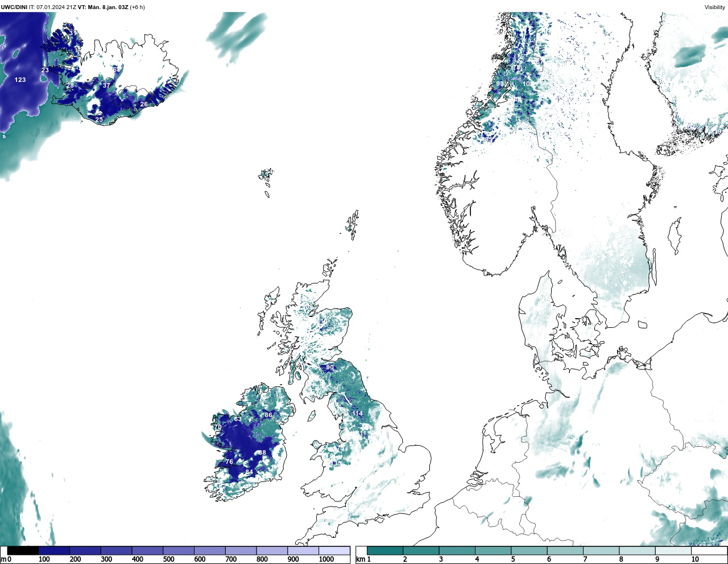Click the legend swatch between 100 and 200
This screenshot has height=564, width=728.
(x=54, y=551)
